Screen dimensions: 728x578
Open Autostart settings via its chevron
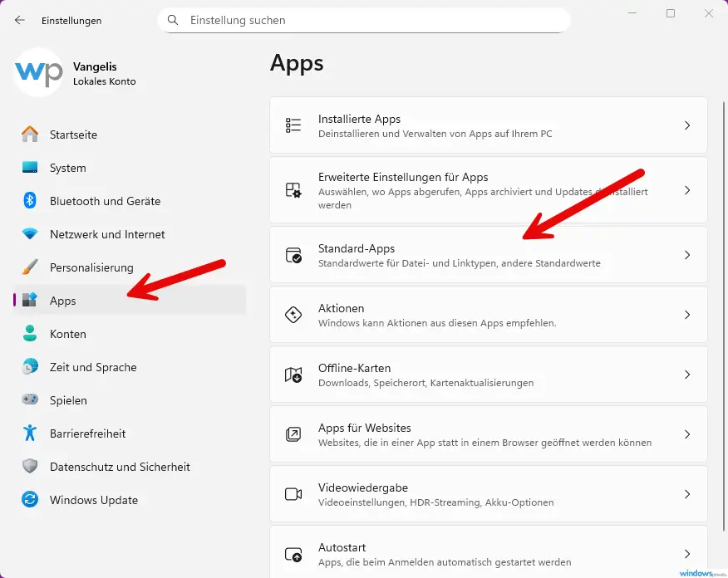tap(687, 553)
